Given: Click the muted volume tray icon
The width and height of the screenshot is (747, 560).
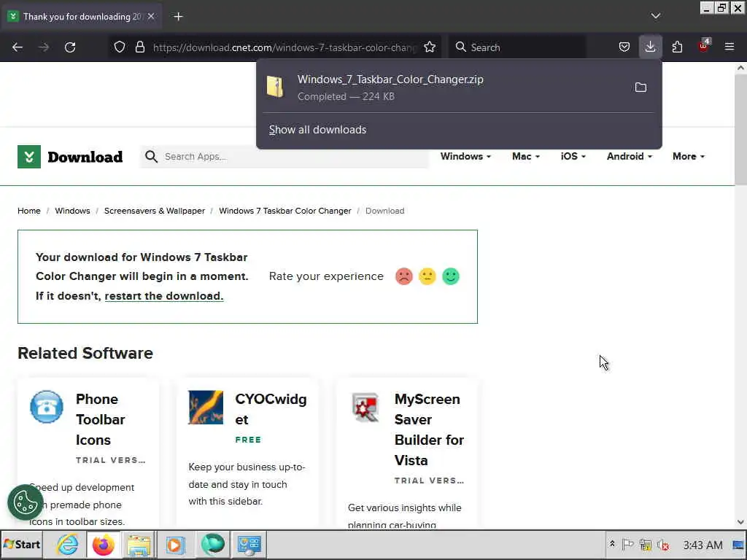Looking at the screenshot, I should [663, 545].
